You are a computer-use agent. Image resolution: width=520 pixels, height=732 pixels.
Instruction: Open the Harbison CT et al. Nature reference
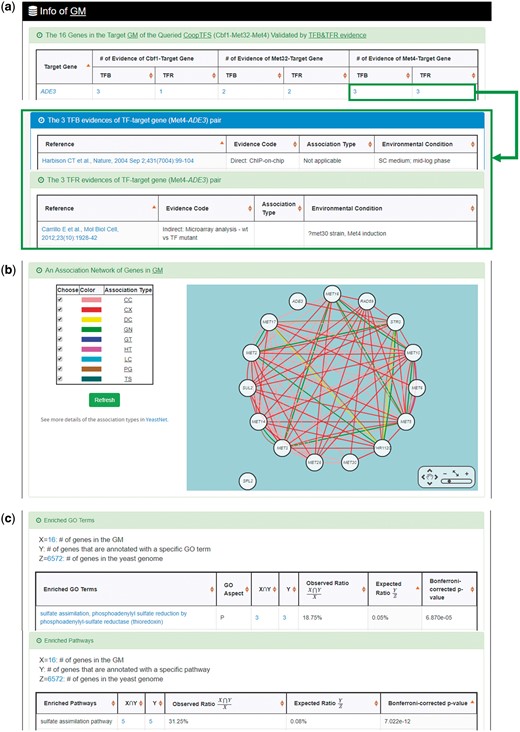click(118, 161)
